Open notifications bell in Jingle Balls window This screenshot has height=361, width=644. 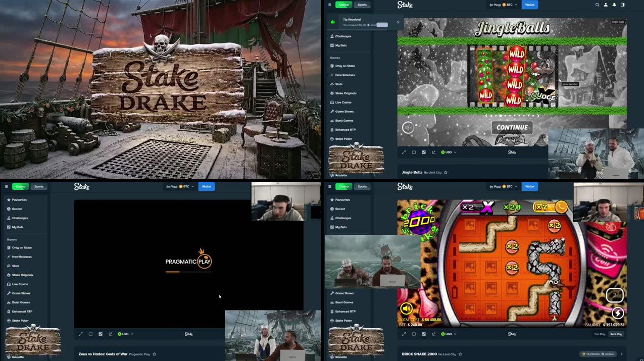614,5
